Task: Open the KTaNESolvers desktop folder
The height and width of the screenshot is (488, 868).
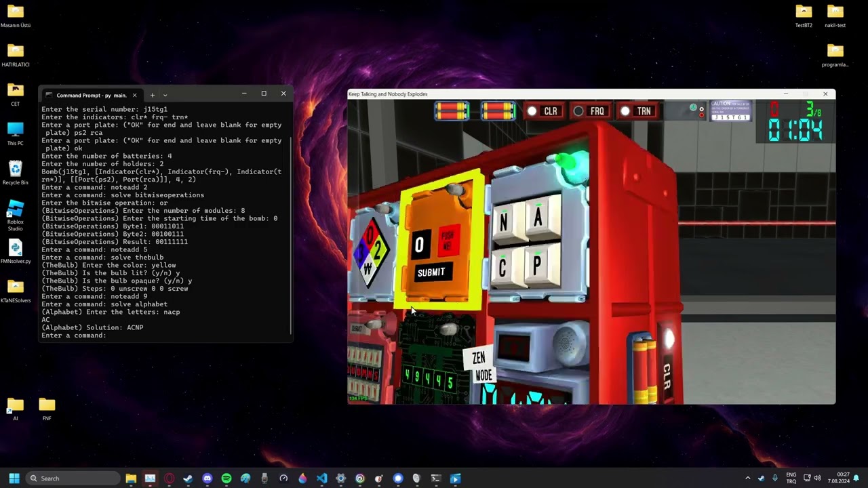Action: 15,291
